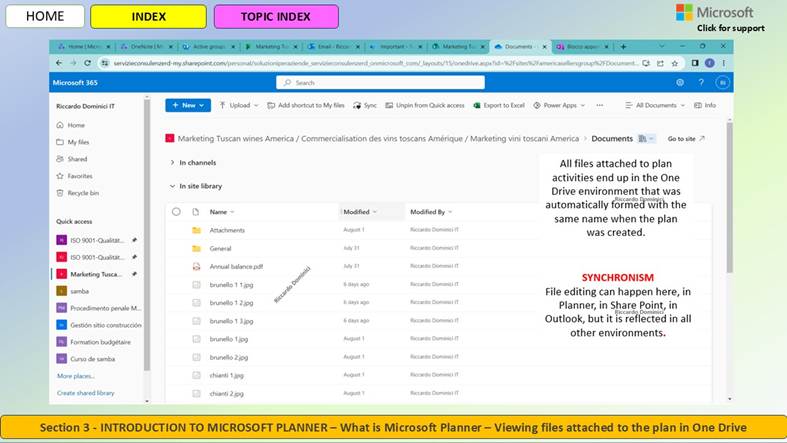This screenshot has width=787, height=443.
Task: Open the help question mark icon
Action: pos(701,83)
